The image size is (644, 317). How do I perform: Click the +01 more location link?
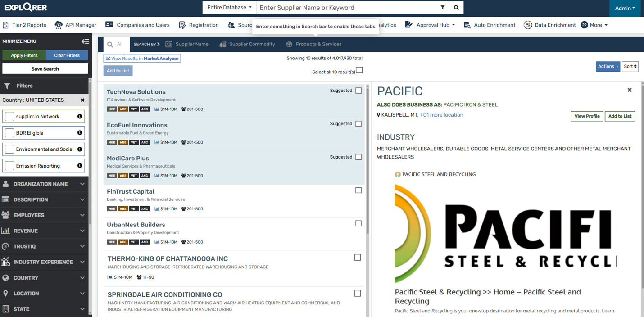441,115
